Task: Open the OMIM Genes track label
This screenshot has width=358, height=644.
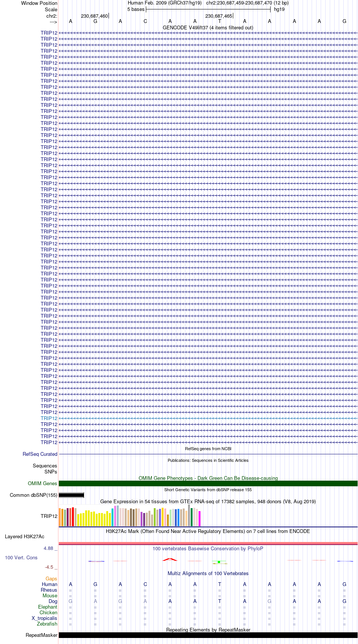Action: point(43,483)
